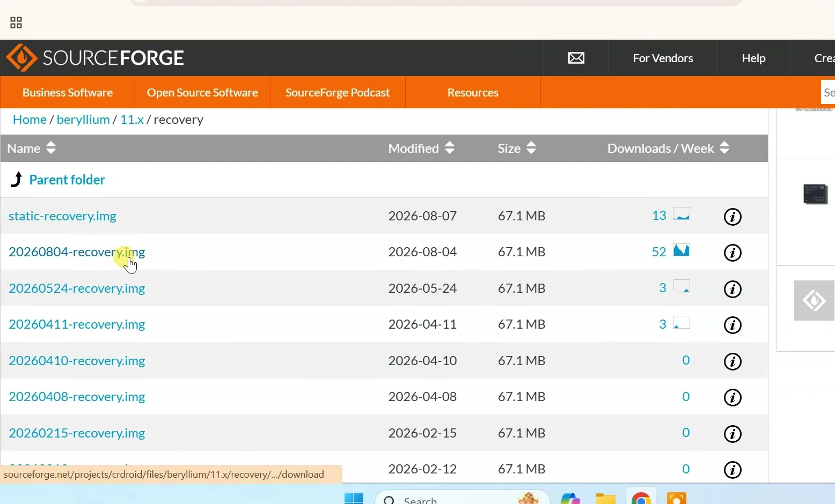Image resolution: width=835 pixels, height=504 pixels.
Task: Go to Home in breadcrumb
Action: click(x=30, y=120)
